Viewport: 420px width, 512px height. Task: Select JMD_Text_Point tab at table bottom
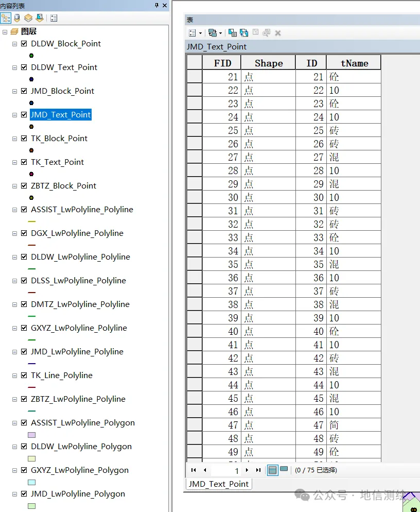[219, 484]
